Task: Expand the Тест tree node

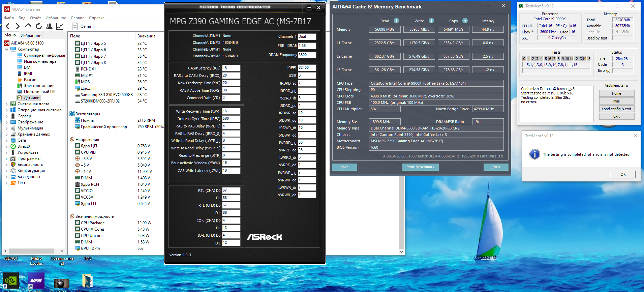Action: click(6, 183)
